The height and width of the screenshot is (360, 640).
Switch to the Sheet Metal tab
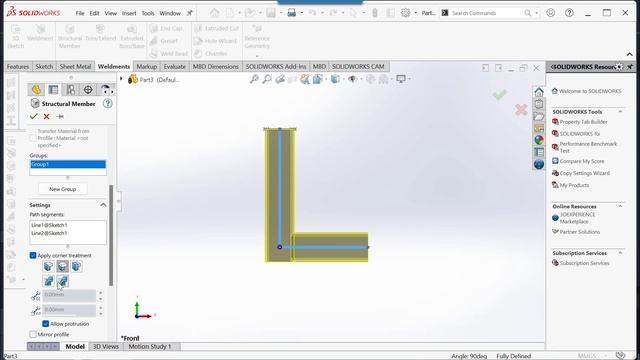[75, 67]
